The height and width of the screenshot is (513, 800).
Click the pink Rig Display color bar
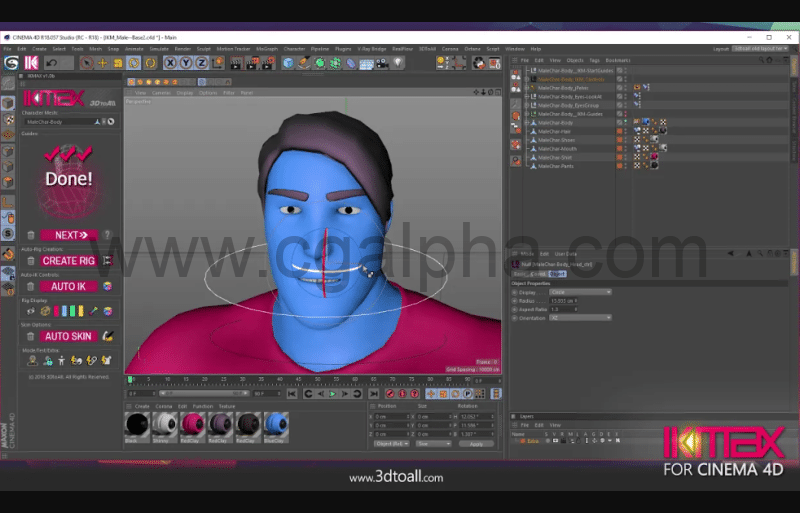tap(56, 311)
